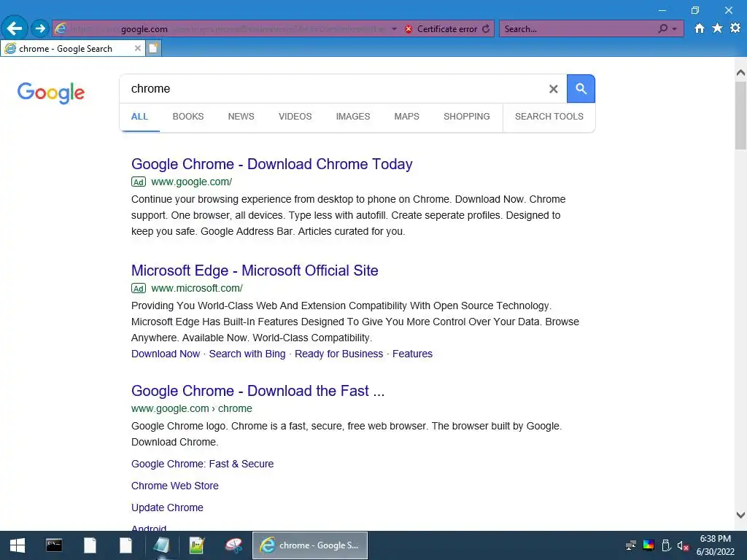The width and height of the screenshot is (747, 560).
Task: Expand the search provider dropdown arrow
Action: (674, 29)
